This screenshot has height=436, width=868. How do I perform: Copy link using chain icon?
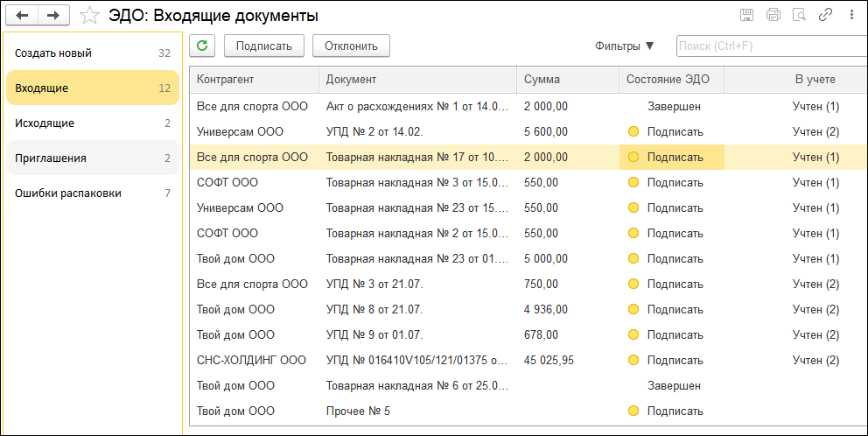point(824,15)
